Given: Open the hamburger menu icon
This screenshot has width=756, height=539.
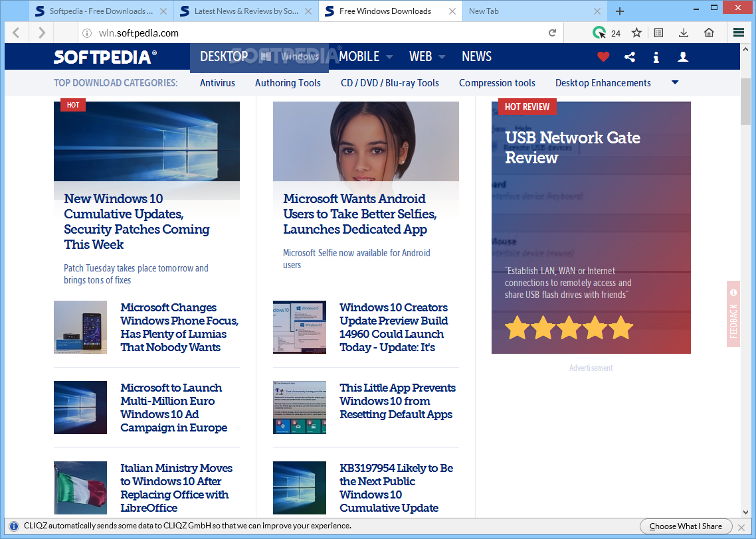Looking at the screenshot, I should pos(739,33).
